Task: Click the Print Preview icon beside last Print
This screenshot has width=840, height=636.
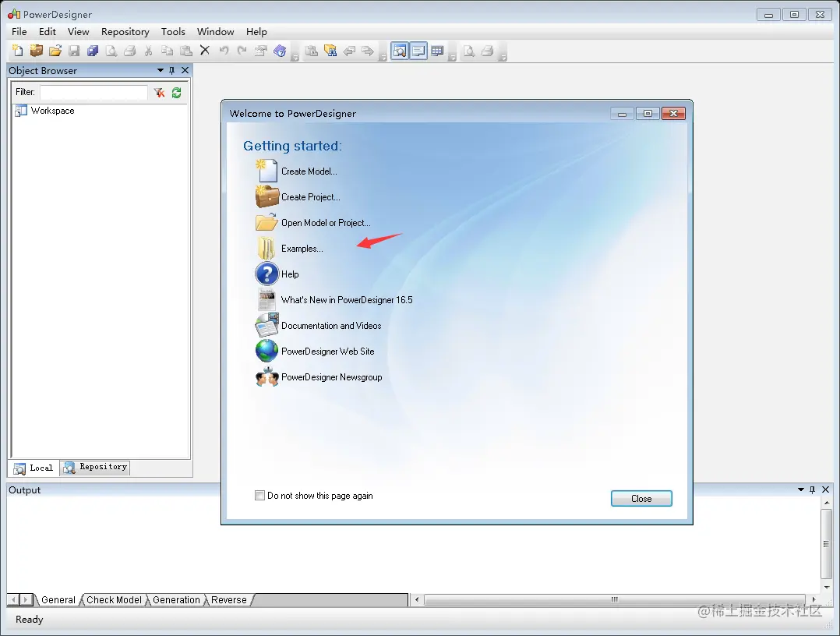Action: tap(469, 51)
